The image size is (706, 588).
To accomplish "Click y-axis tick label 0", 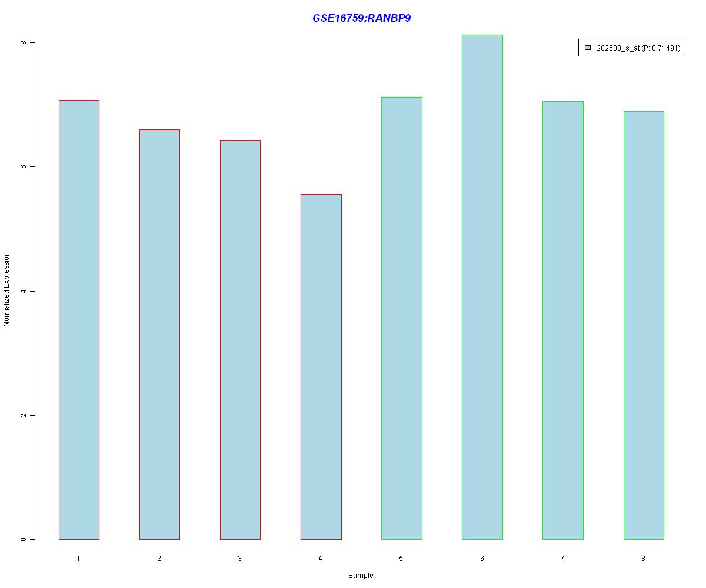I will click(23, 539).
